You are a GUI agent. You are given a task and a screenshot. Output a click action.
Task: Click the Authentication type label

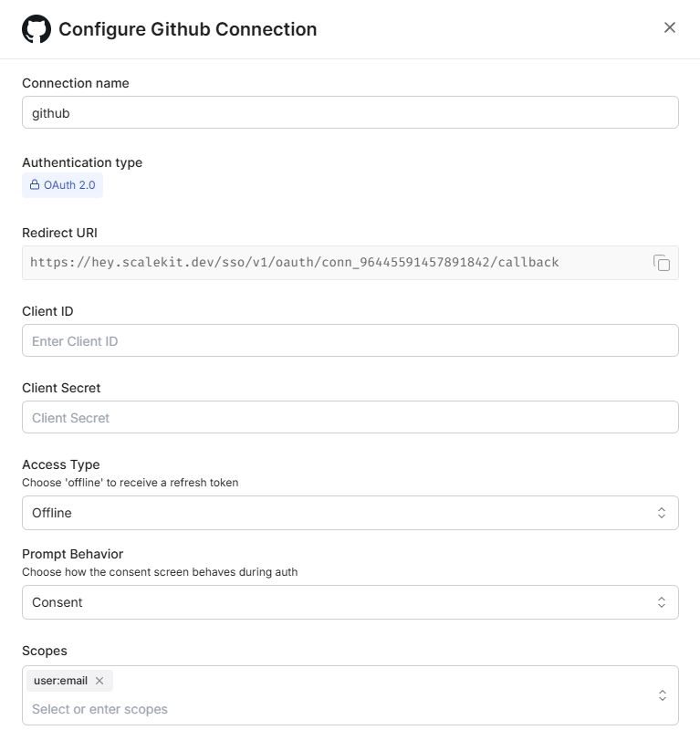coord(82,162)
